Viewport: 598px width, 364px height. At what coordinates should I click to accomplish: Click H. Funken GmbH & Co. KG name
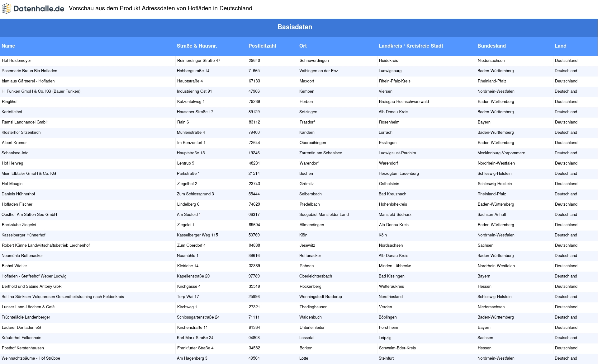tap(41, 91)
